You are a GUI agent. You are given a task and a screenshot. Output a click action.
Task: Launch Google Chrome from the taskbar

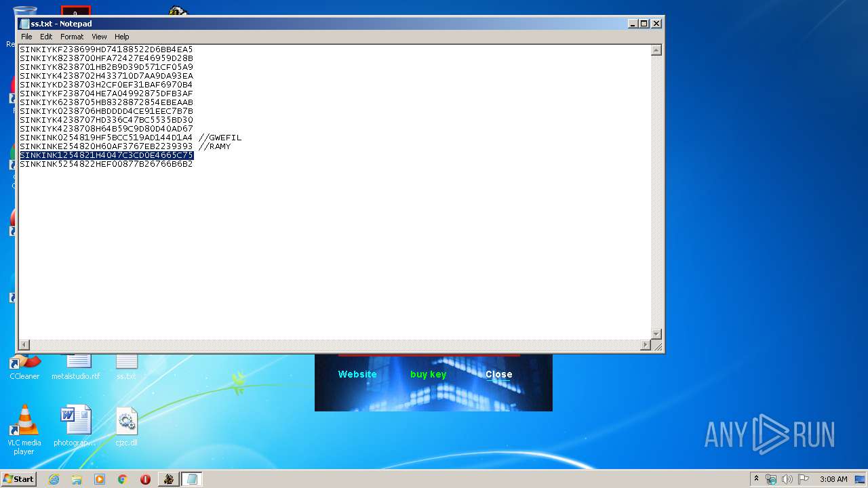pos(123,479)
